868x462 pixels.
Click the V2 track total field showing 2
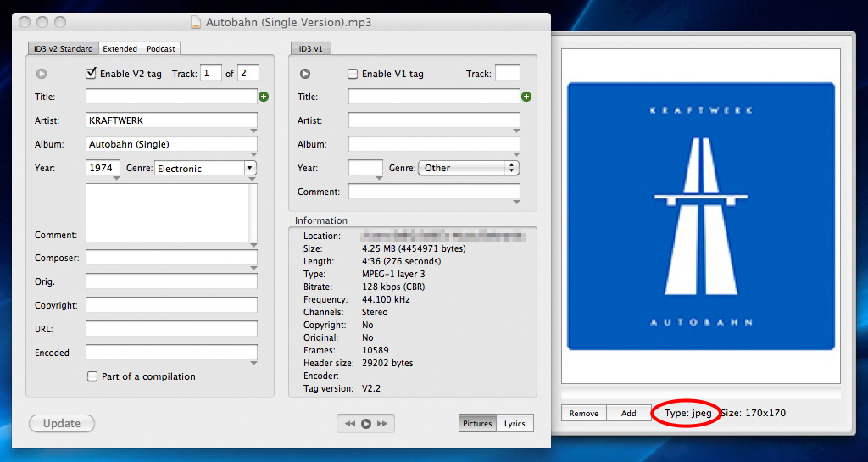coord(248,73)
